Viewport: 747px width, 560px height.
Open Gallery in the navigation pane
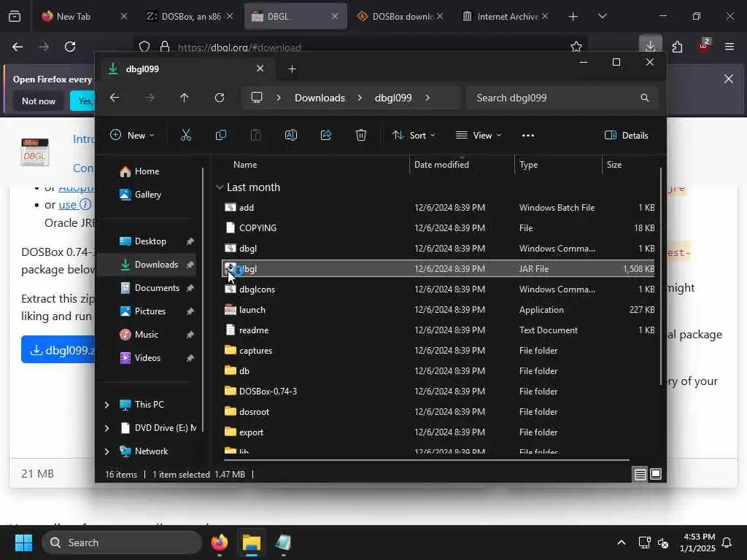(x=147, y=195)
